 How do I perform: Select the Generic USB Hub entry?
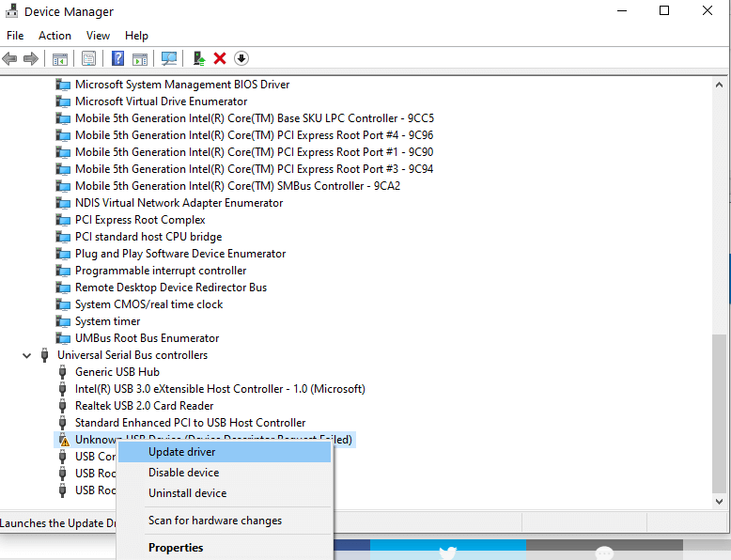click(117, 372)
